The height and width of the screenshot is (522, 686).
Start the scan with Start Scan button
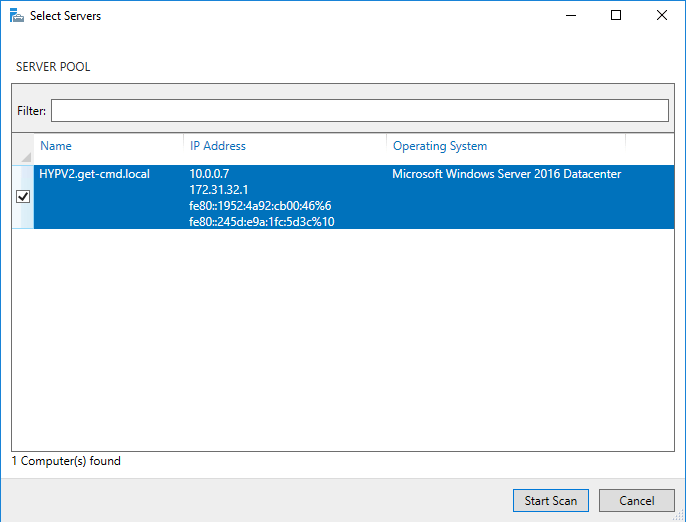coord(551,500)
